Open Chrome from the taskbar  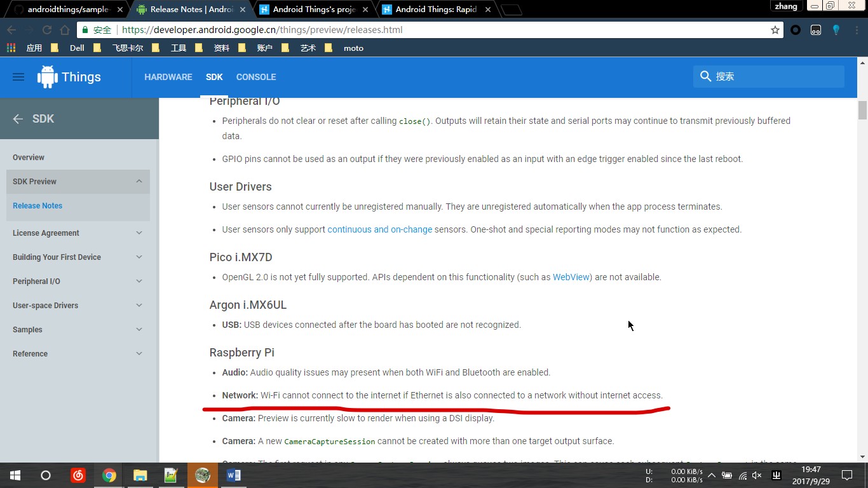(x=109, y=475)
